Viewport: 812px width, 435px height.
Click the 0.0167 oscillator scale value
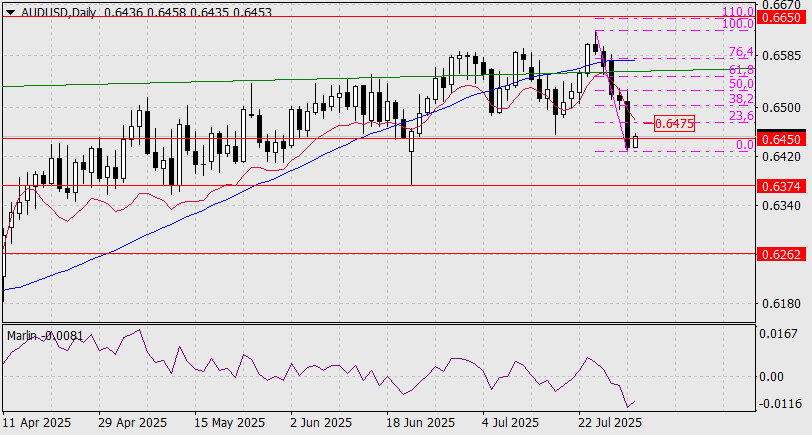[778, 334]
